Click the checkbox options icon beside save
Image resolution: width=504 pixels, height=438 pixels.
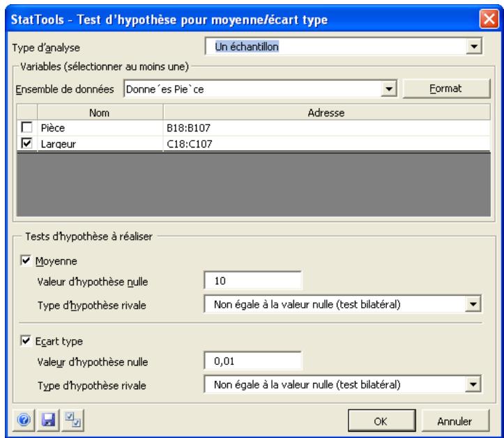pos(73,420)
